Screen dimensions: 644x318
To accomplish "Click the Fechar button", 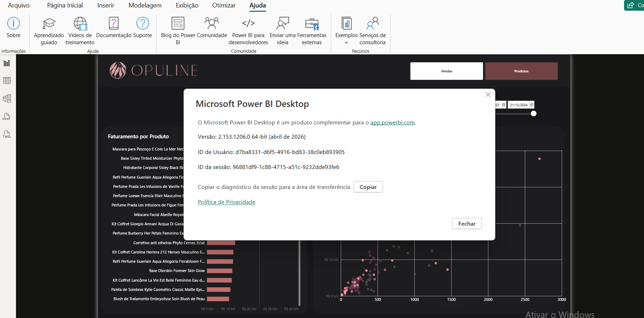I will point(467,224).
